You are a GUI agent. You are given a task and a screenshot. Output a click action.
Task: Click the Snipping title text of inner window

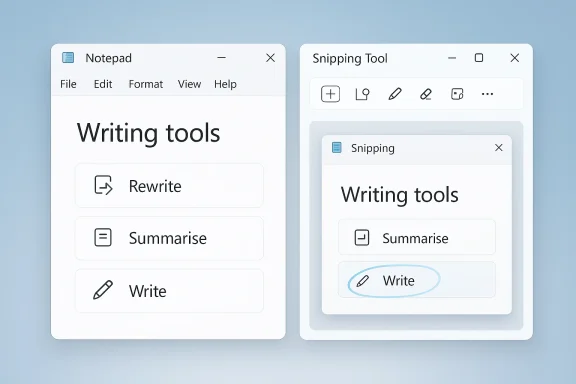pyautogui.click(x=373, y=148)
